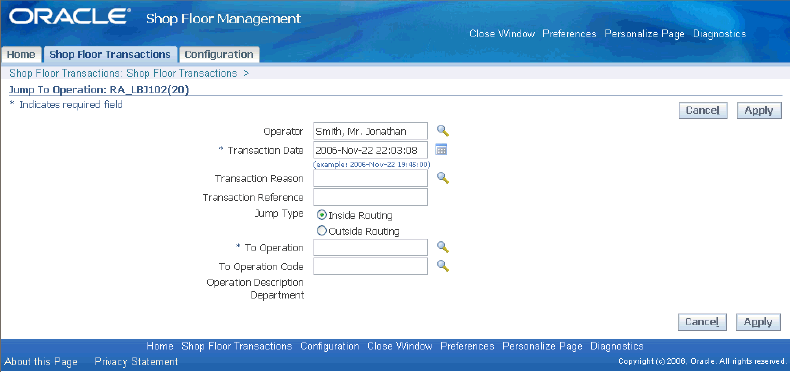Click the 'Jump Type' label
Viewport: 790px width, 372px height.
coord(280,213)
